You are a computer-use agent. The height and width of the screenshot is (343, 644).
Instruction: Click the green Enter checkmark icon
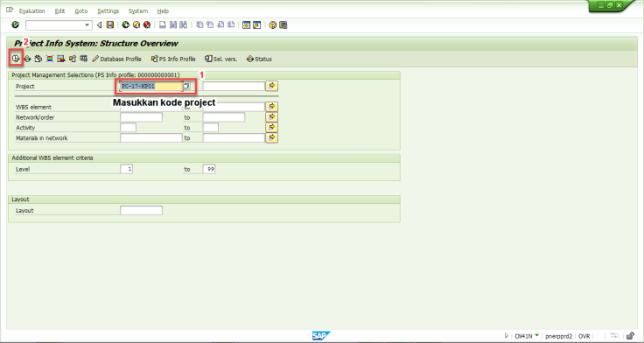click(x=16, y=25)
